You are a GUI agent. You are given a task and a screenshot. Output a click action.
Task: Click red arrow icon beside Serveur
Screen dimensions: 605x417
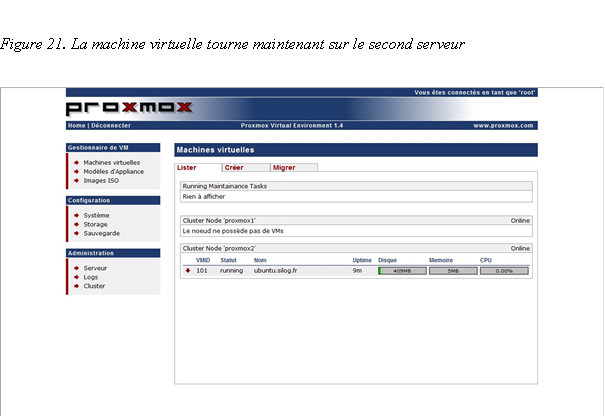point(76,268)
